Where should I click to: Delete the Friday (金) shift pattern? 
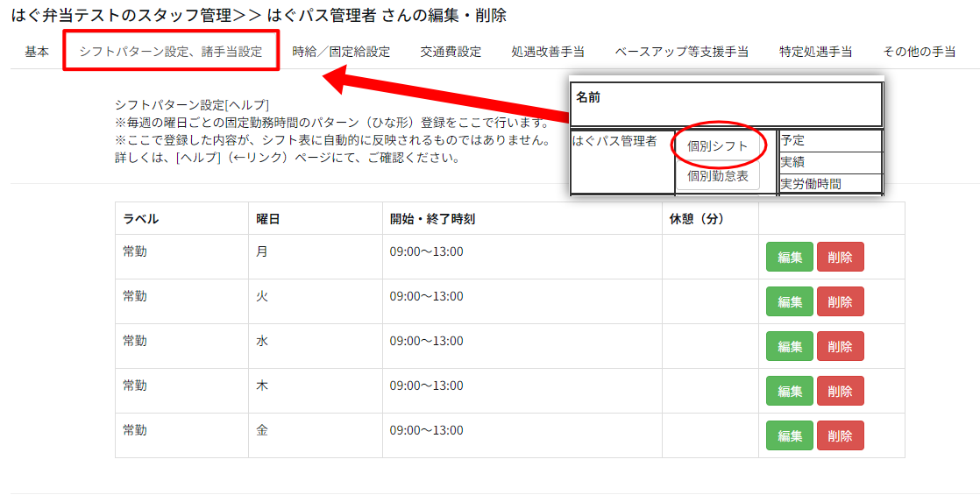pyautogui.click(x=840, y=435)
